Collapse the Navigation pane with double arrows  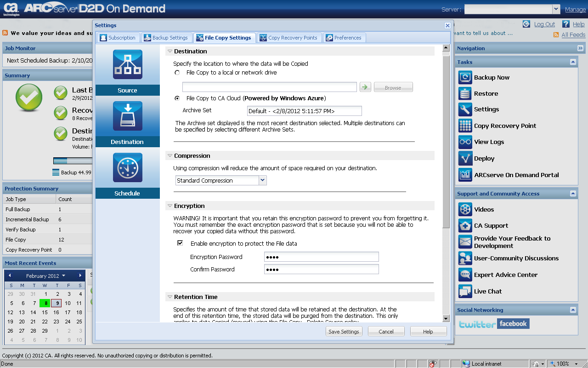click(x=581, y=48)
